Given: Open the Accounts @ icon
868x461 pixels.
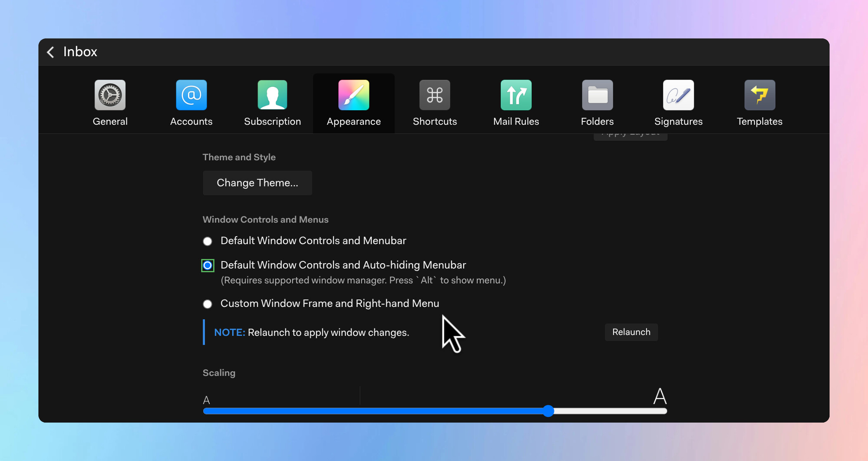Looking at the screenshot, I should [x=191, y=95].
